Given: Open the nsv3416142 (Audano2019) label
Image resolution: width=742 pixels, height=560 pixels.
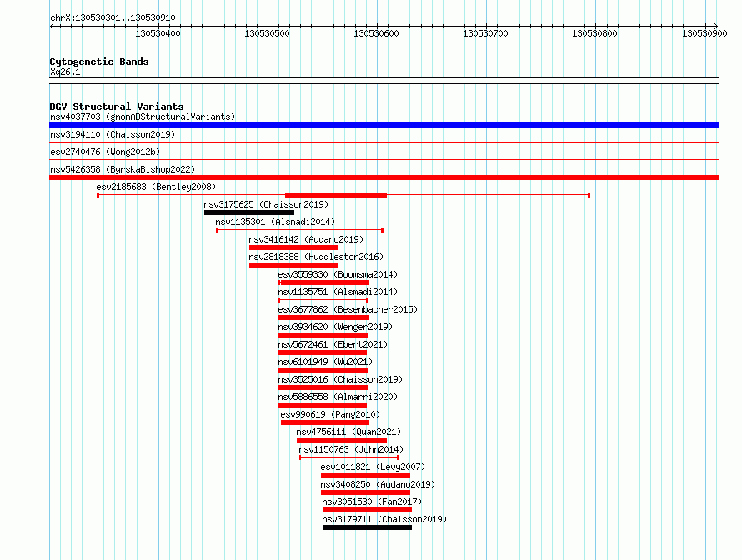Looking at the screenshot, I should tap(306, 239).
